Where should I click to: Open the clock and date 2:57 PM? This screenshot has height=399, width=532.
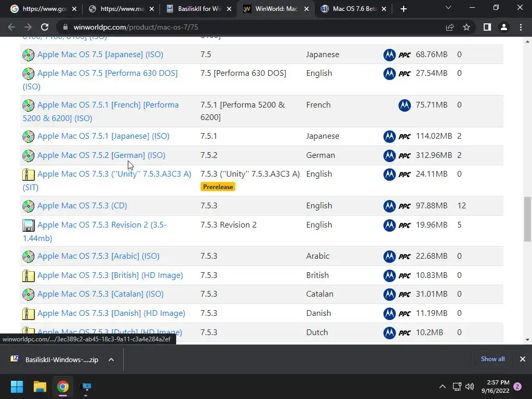pos(495,387)
